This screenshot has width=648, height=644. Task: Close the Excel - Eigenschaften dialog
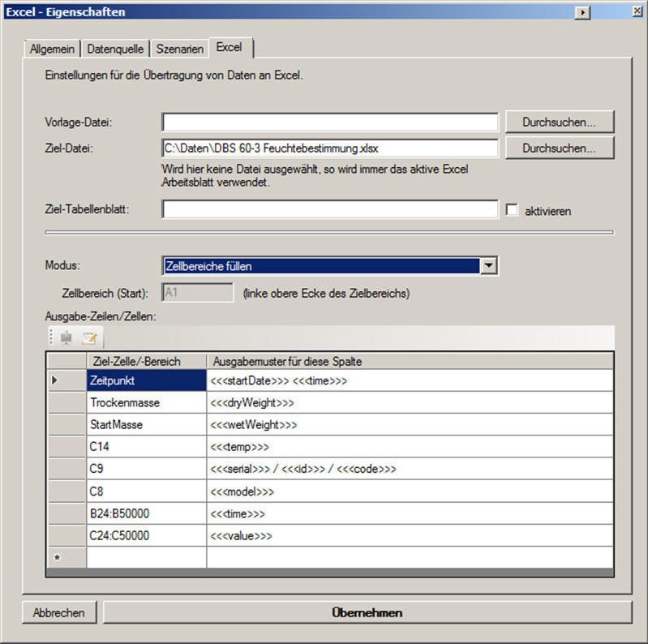[x=637, y=11]
